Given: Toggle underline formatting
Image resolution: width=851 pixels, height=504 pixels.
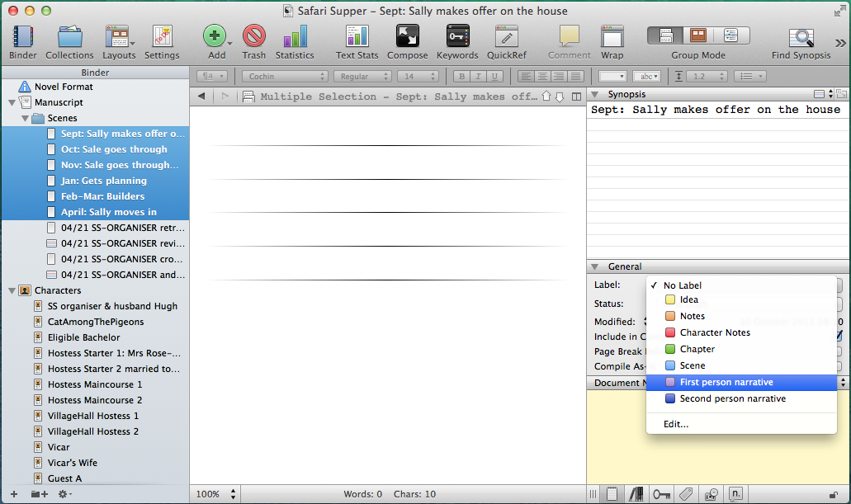Looking at the screenshot, I should (x=494, y=77).
